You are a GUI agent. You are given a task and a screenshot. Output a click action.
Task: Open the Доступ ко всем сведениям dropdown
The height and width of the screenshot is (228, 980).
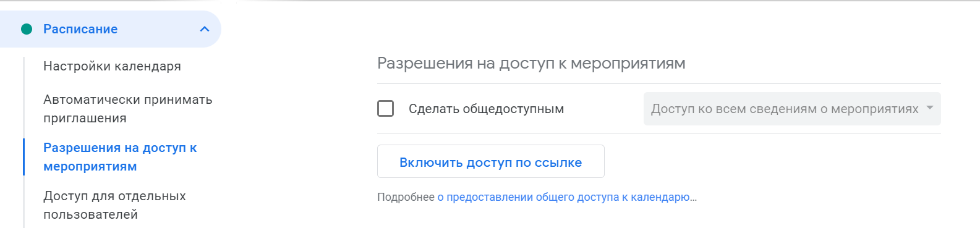(x=792, y=109)
